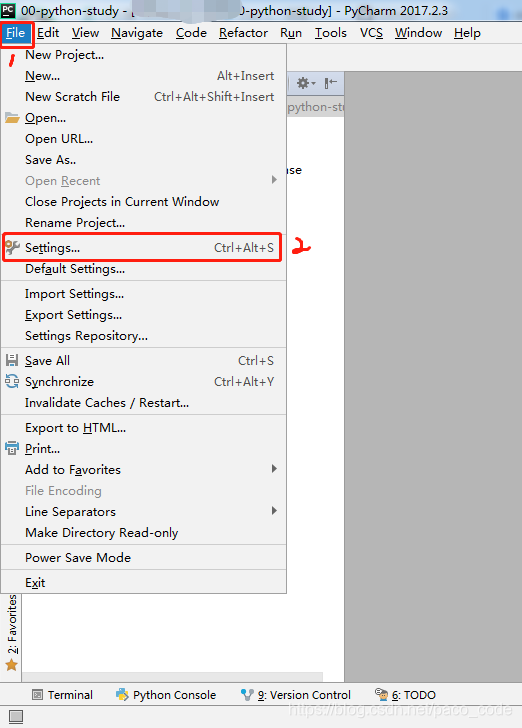This screenshot has height=728, width=522.
Task: Choose Open URL... menu entry
Action: pos(144,138)
